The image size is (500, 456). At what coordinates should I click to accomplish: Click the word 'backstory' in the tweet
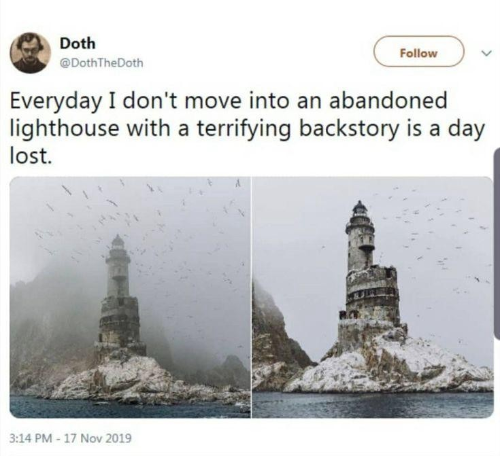point(349,129)
